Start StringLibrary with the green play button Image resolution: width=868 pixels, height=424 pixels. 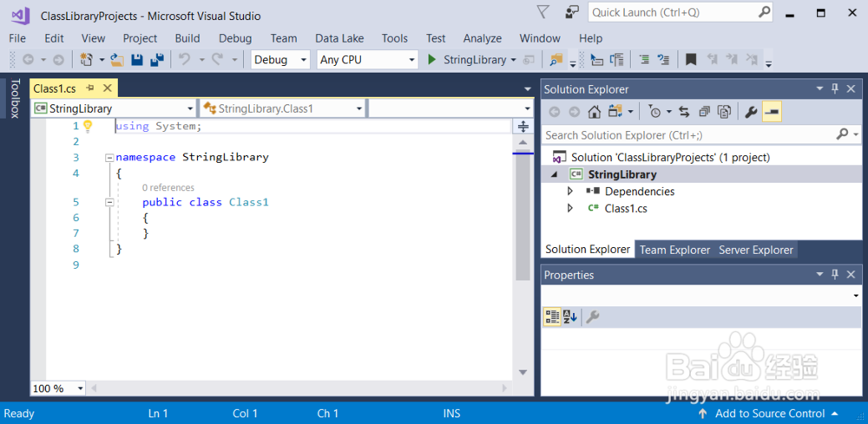point(432,59)
